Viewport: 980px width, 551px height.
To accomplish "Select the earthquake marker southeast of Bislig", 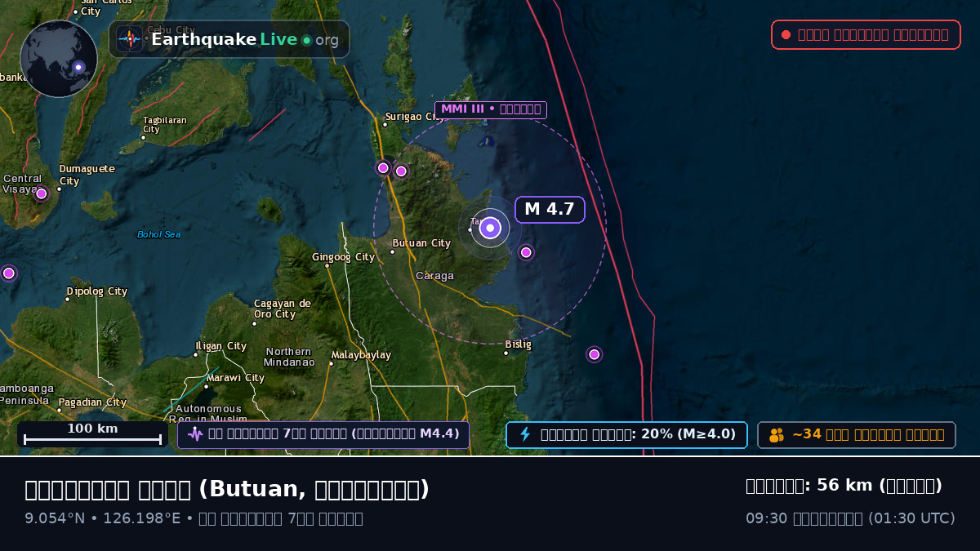I will (595, 354).
